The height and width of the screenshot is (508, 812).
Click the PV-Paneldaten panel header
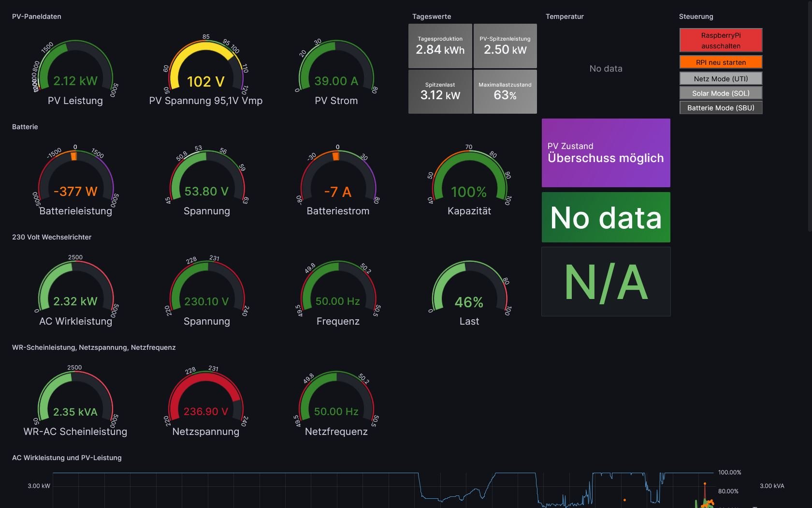pyautogui.click(x=37, y=16)
